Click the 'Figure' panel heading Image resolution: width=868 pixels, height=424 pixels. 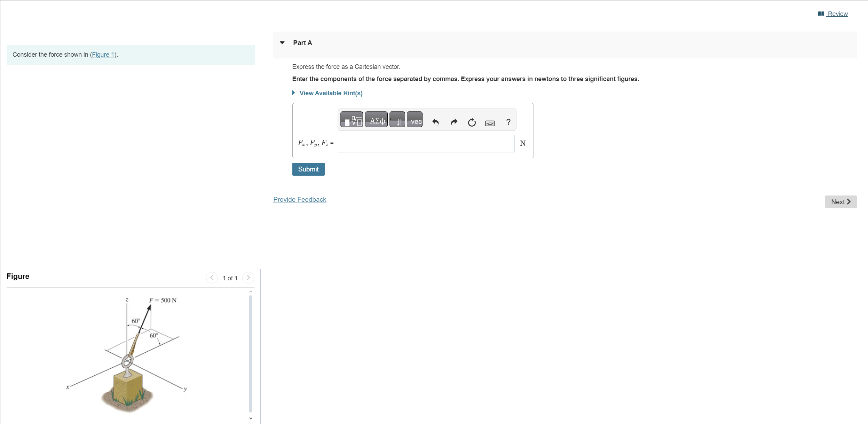click(18, 277)
